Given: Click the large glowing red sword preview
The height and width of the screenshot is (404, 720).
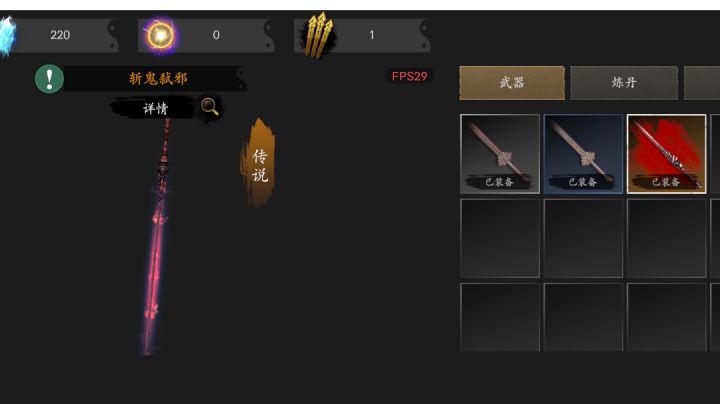Looking at the screenshot, I should click(156, 236).
